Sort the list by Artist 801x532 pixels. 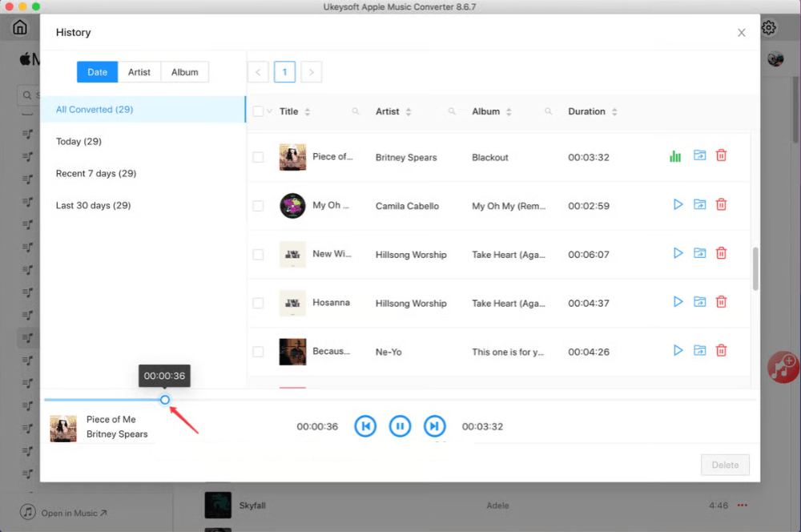409,112
